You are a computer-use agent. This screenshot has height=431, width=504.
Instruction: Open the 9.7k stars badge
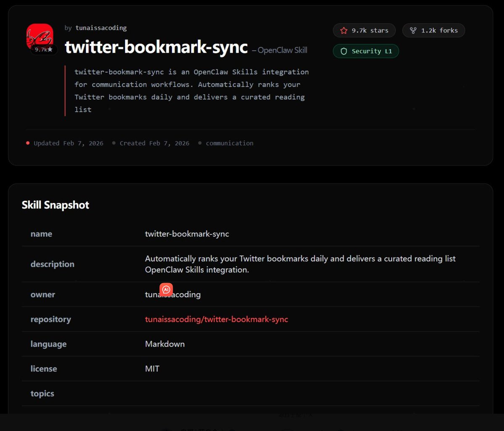click(364, 31)
